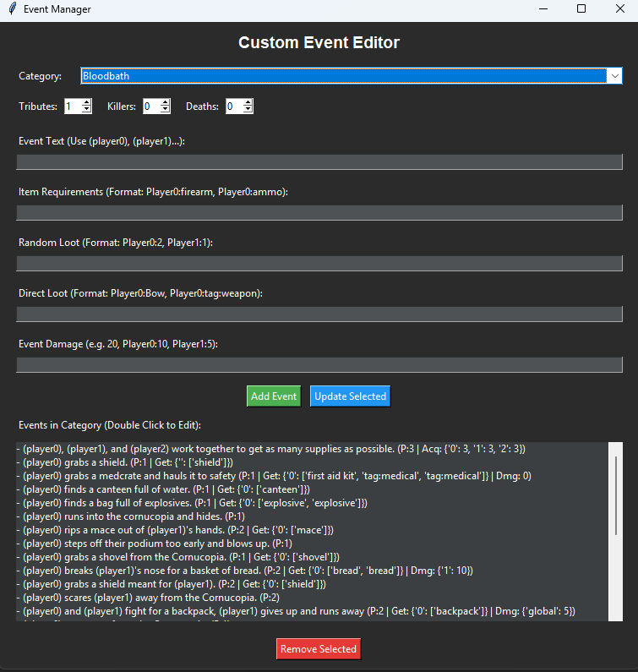Select the bag full of explosives event

[x=312, y=503]
